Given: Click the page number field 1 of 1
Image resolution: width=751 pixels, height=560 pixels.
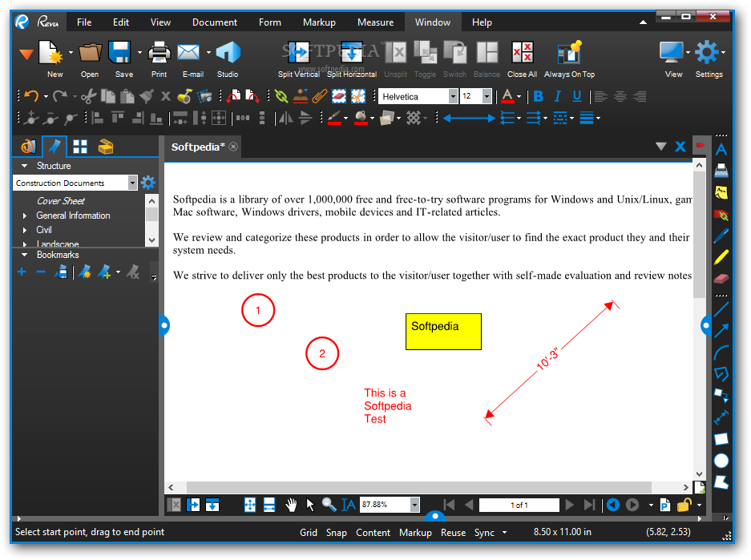Looking at the screenshot, I should (519, 505).
